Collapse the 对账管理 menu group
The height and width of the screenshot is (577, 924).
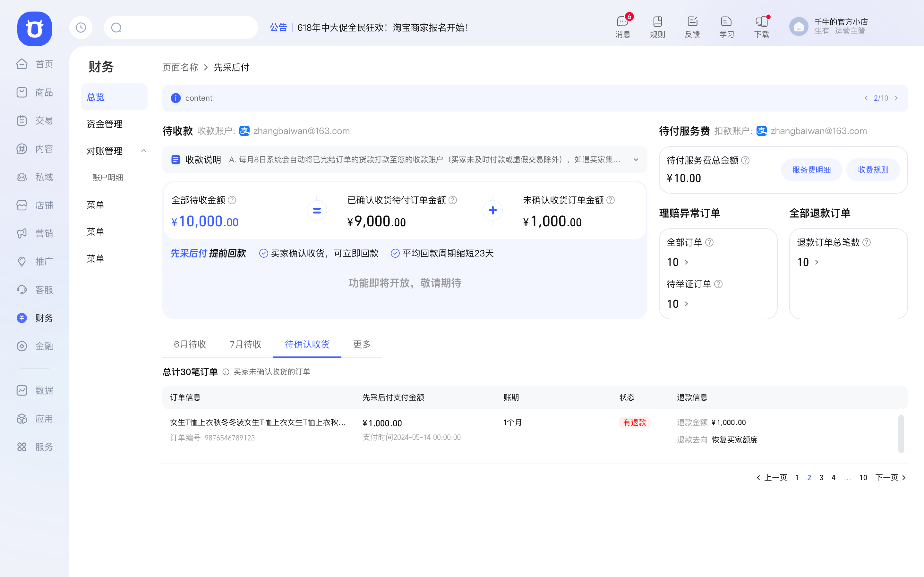pyautogui.click(x=143, y=151)
